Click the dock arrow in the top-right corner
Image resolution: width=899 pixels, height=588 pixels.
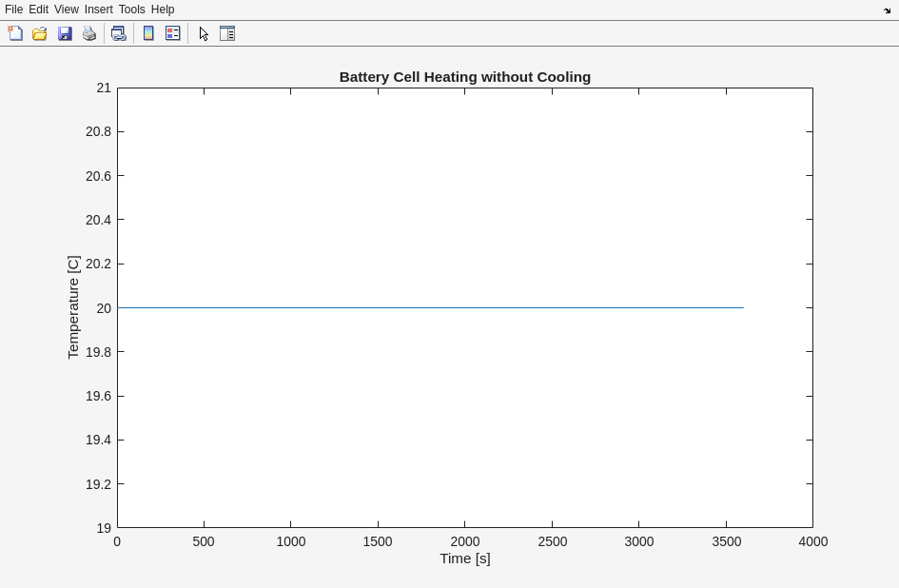[887, 10]
